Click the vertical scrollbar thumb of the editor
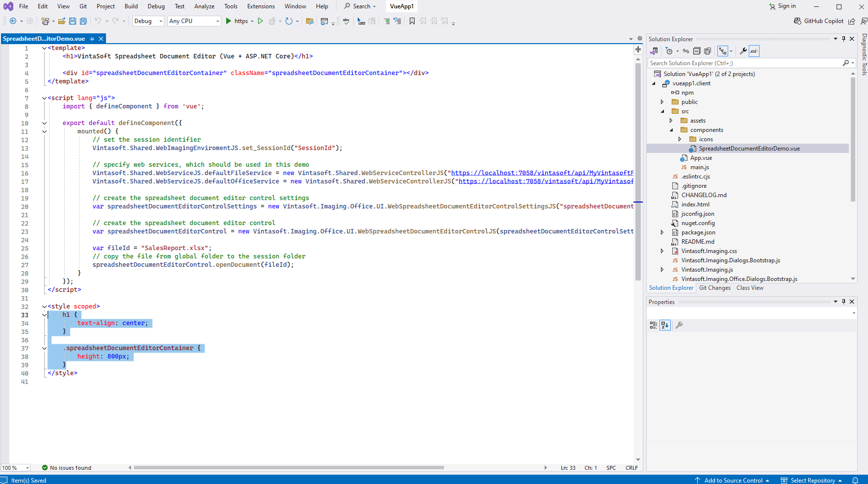Viewport: 868px width, 484px height. pos(638,172)
